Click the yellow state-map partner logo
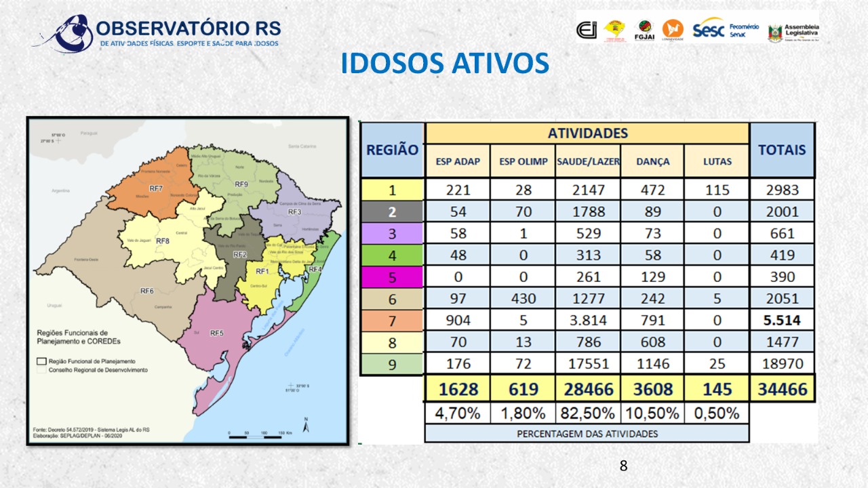868x488 pixels. point(615,30)
